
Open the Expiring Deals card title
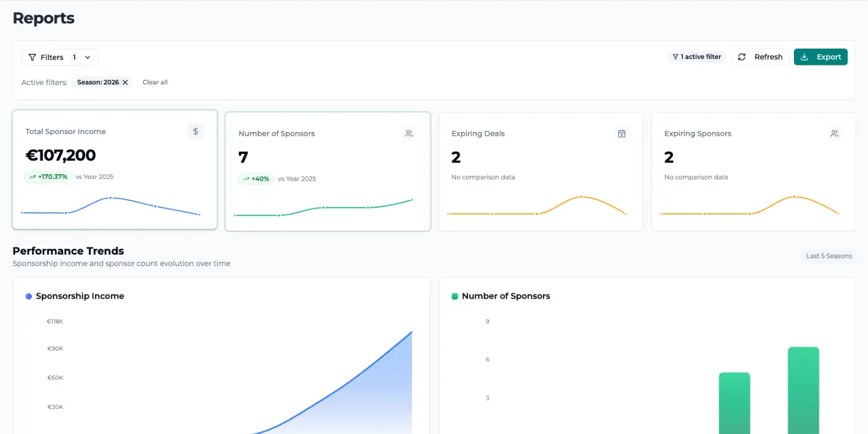478,134
